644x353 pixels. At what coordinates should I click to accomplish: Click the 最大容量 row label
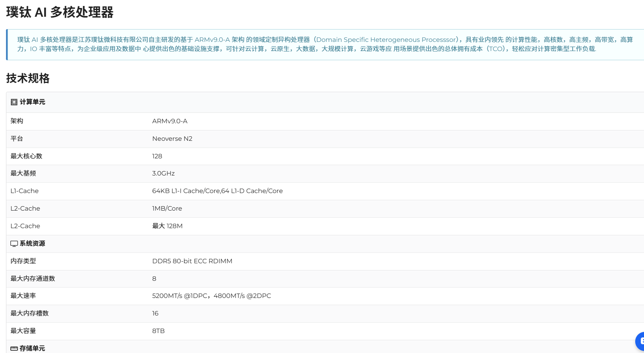point(23,331)
